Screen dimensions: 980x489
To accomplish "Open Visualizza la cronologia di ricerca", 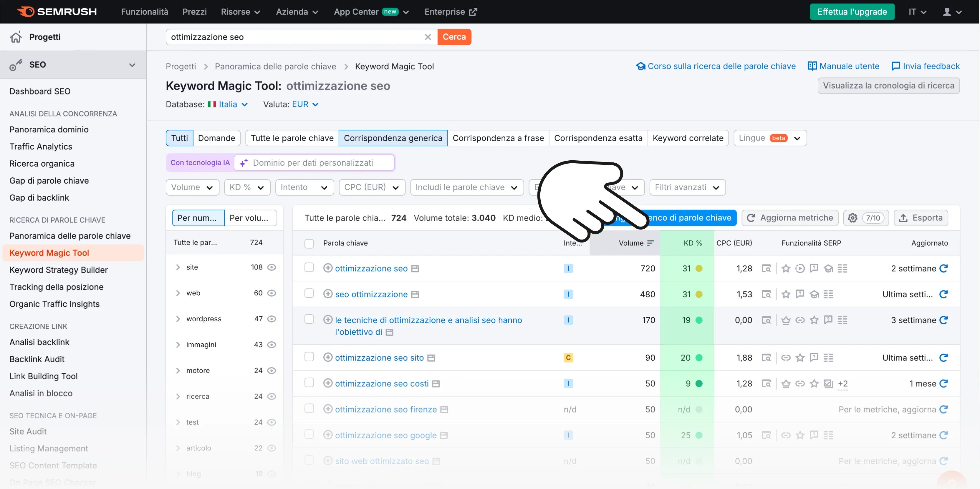I will (x=889, y=86).
